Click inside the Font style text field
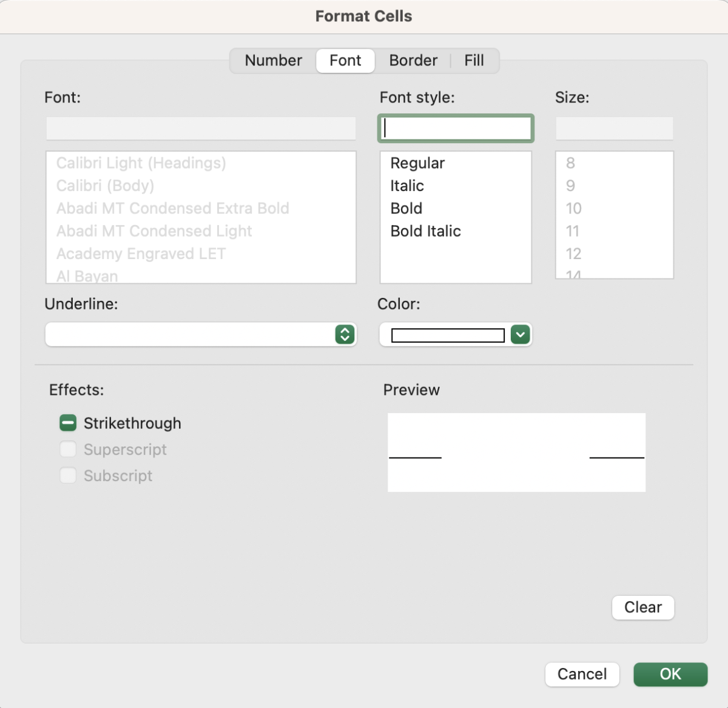The width and height of the screenshot is (728, 708). coord(456,128)
